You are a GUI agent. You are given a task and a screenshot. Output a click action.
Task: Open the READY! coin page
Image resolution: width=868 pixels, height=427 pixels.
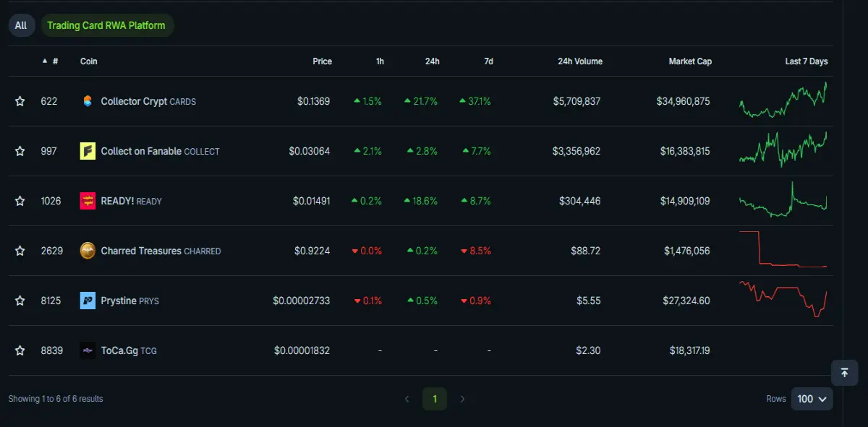click(131, 202)
